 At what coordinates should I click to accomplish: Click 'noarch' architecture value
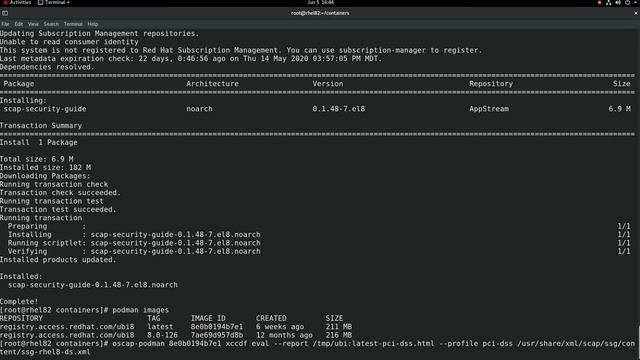199,109
